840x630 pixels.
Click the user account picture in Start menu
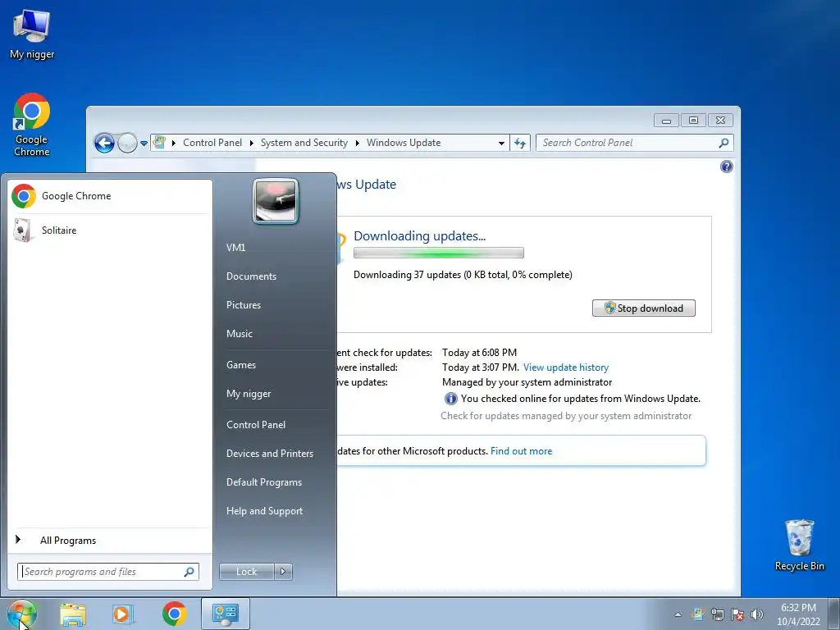pyautogui.click(x=276, y=202)
